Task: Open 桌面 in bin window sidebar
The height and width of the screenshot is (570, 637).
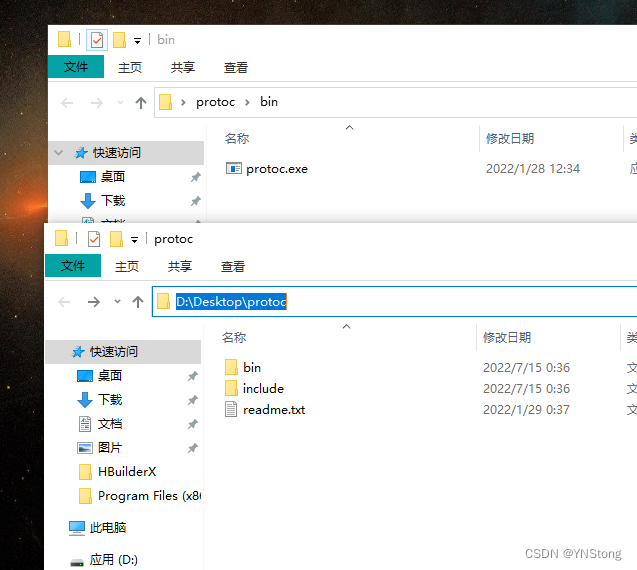Action: point(113,177)
